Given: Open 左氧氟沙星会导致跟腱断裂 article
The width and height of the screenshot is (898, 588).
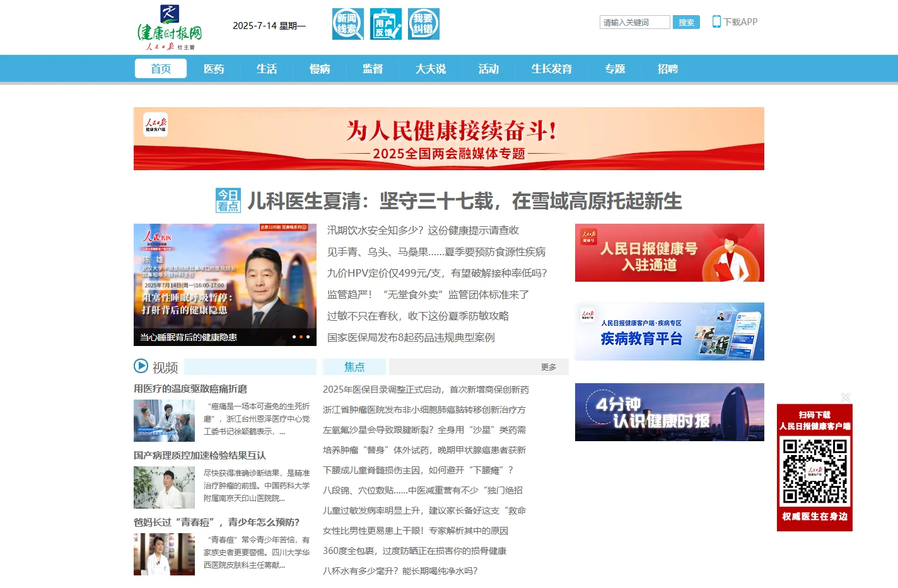Looking at the screenshot, I should pos(424,430).
